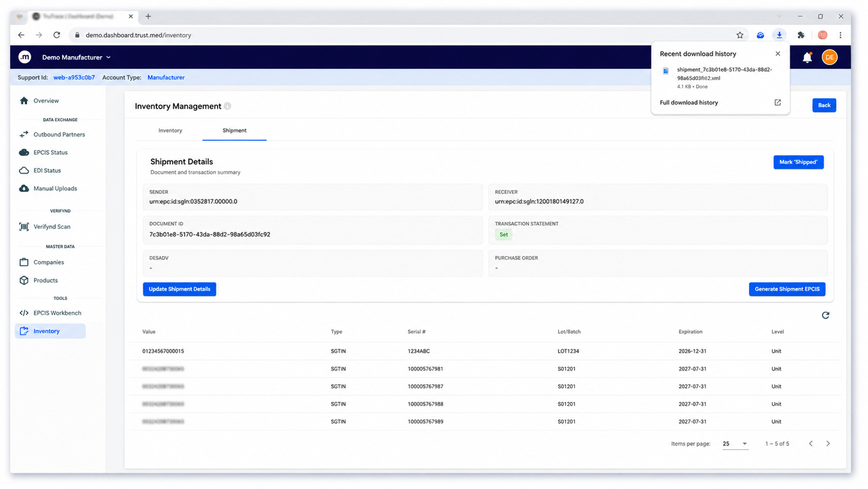
Task: Open the items per page dropdown
Action: [x=735, y=444]
